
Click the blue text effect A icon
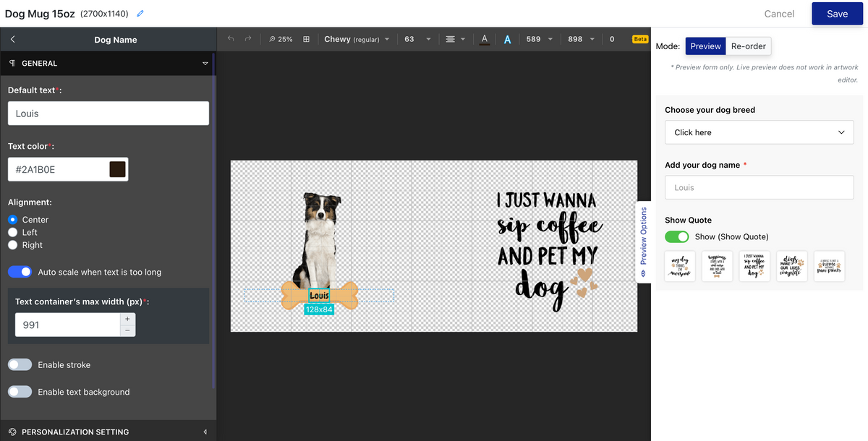[x=507, y=39]
